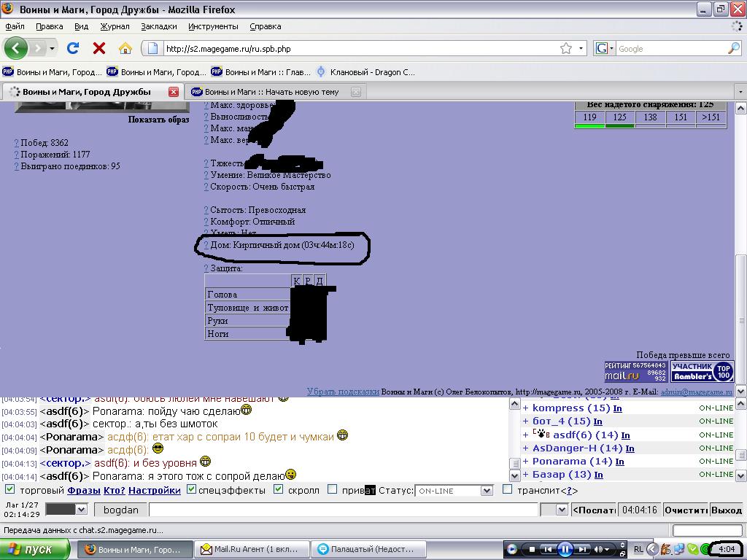Toggle the спецэффекты checkbox

192,489
